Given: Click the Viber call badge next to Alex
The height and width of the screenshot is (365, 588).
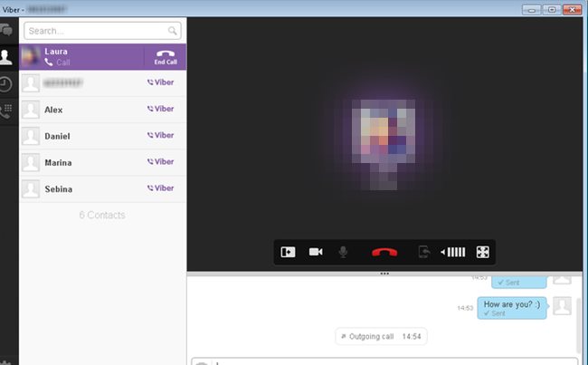Looking at the screenshot, I should coord(160,109).
